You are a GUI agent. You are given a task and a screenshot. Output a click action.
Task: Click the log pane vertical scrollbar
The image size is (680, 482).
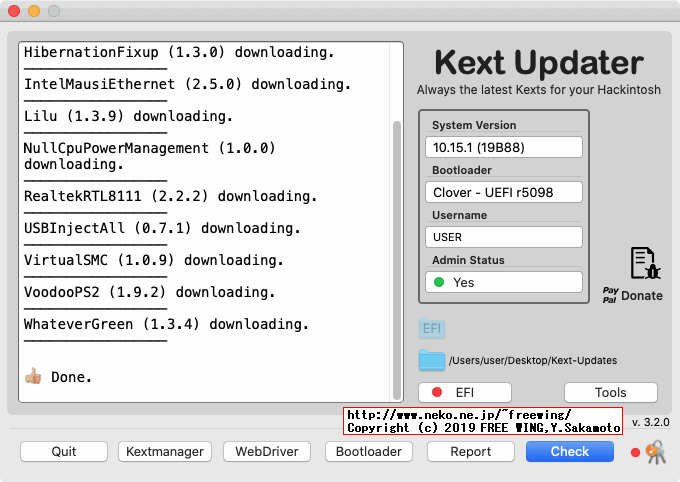tap(396, 260)
